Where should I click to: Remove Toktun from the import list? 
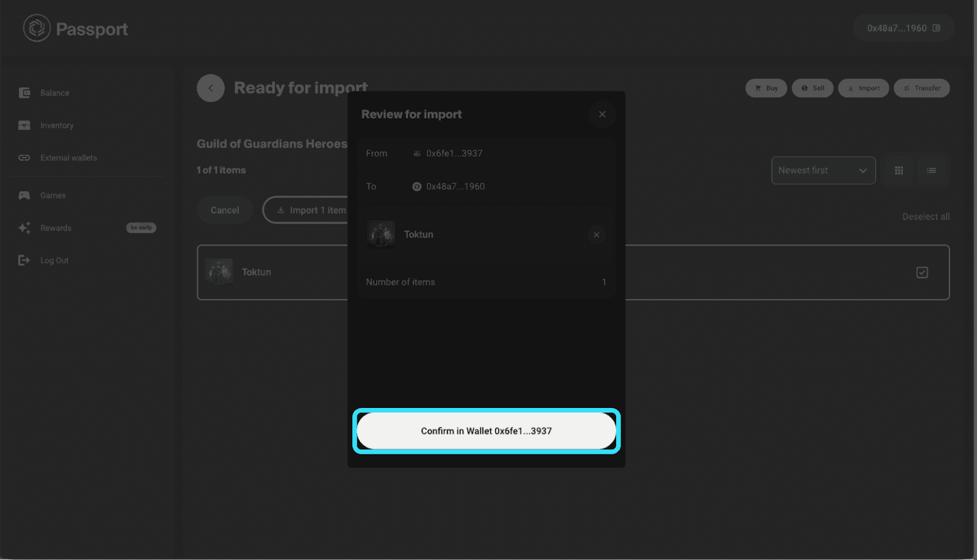(596, 234)
